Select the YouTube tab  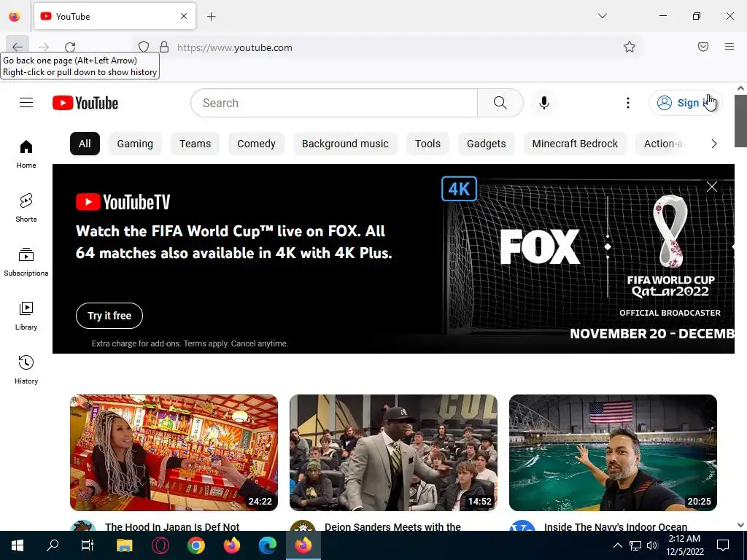pos(115,16)
